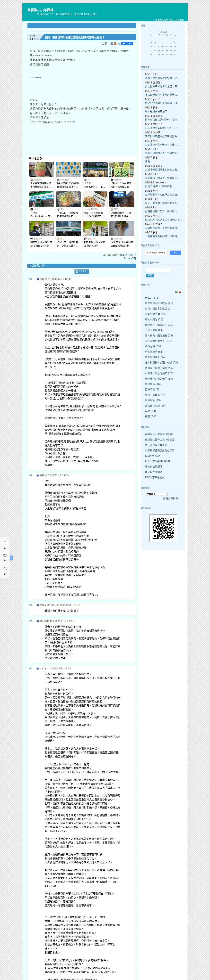The width and height of the screenshot is (210, 980).
Task: Go to previous month in calendar
Action: coord(151,32)
